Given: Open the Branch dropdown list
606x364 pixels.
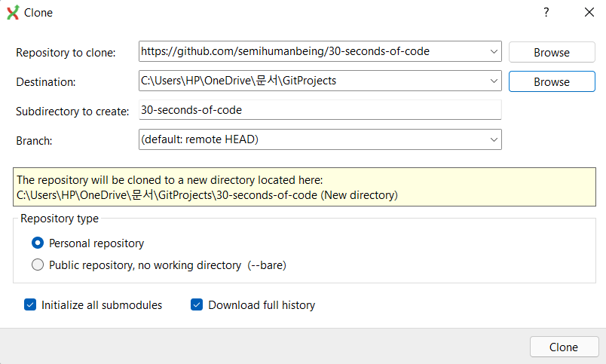Looking at the screenshot, I should pyautogui.click(x=320, y=139).
